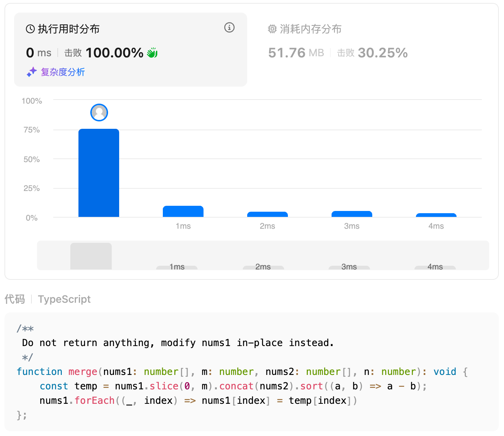The image size is (504, 436).
Task: Click the 击败 30.25% memory statistic
Action: (x=372, y=53)
